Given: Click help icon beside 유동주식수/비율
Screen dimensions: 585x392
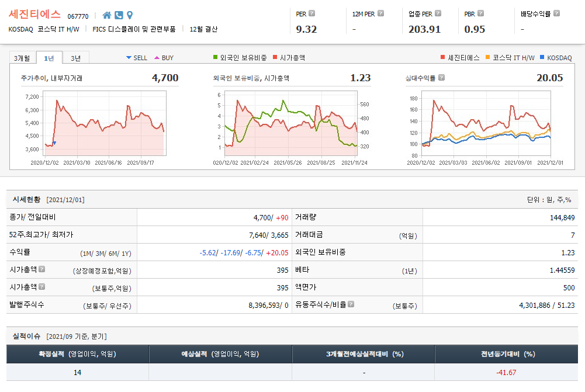Looking at the screenshot, I should coord(351,304).
